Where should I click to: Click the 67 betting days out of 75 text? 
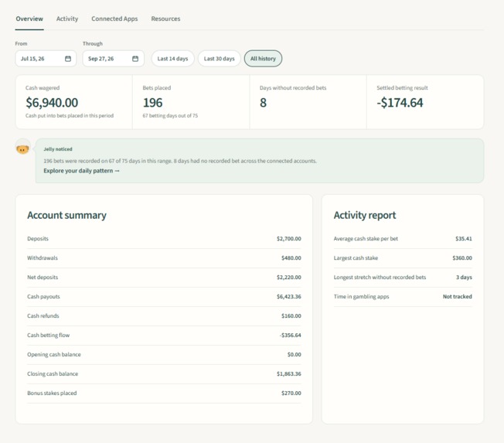coord(170,116)
